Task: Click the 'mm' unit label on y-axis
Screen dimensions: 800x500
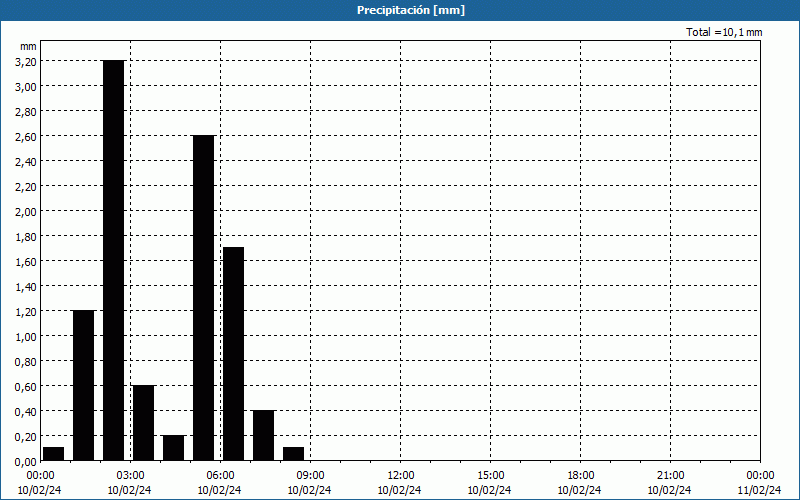Action: click(29, 46)
